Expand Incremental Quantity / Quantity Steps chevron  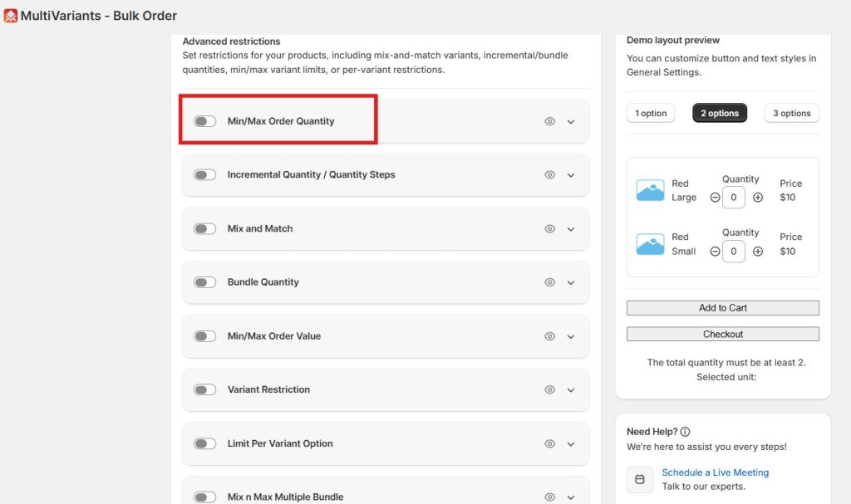coord(571,175)
